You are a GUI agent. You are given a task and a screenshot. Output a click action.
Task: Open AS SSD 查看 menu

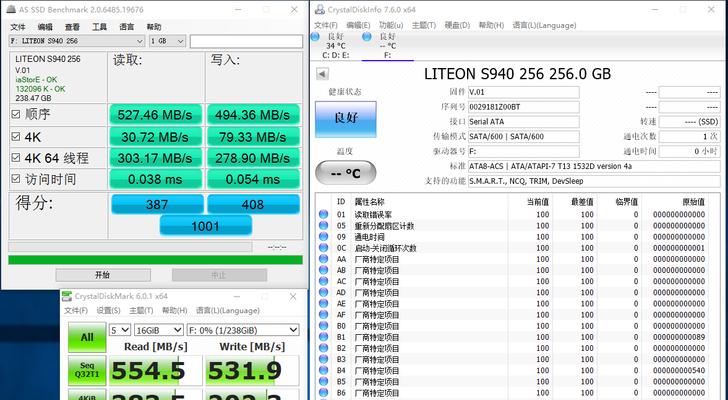pyautogui.click(x=72, y=27)
